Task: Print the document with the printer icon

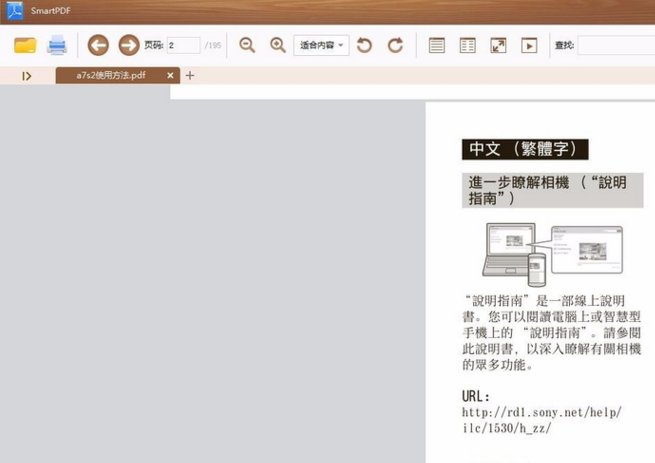Action: 57,45
